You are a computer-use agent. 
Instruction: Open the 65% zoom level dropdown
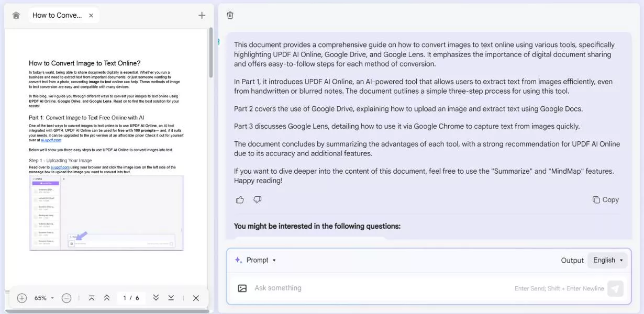pos(44,298)
